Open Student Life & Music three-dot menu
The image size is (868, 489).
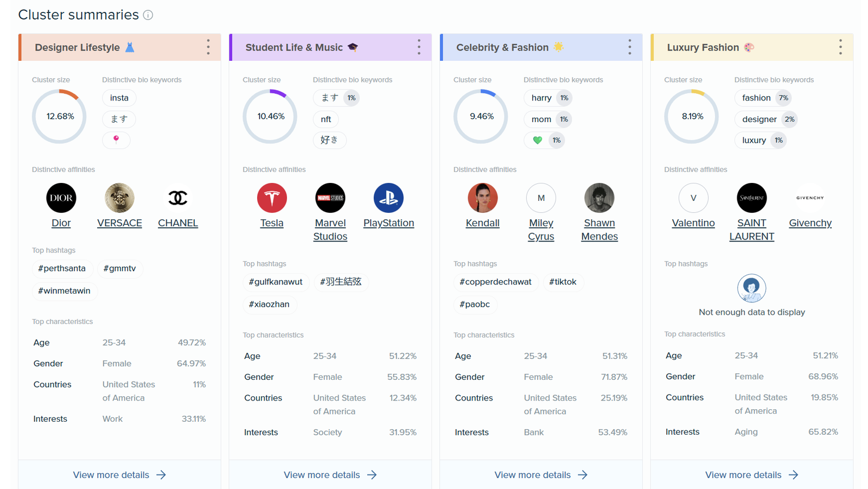pos(419,47)
